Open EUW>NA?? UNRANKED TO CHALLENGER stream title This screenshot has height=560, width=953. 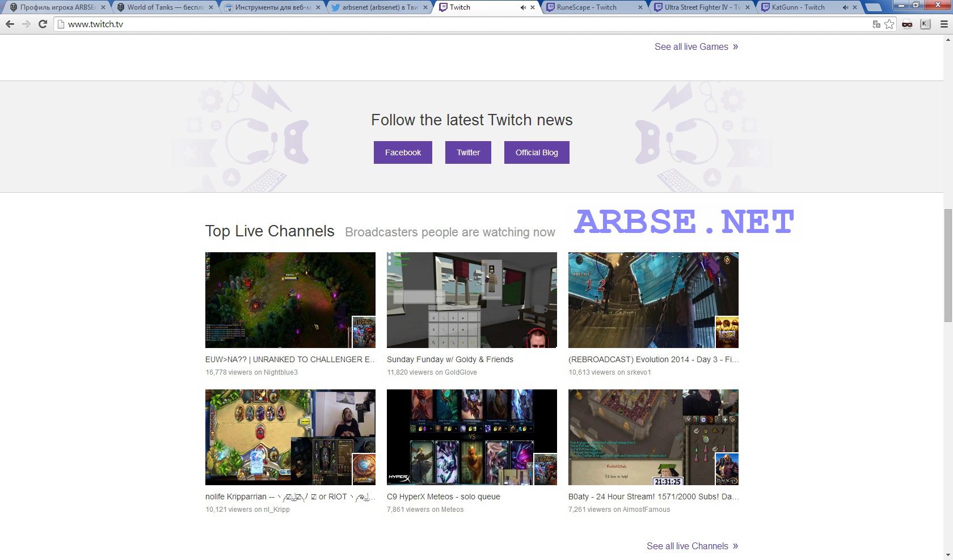tap(290, 359)
